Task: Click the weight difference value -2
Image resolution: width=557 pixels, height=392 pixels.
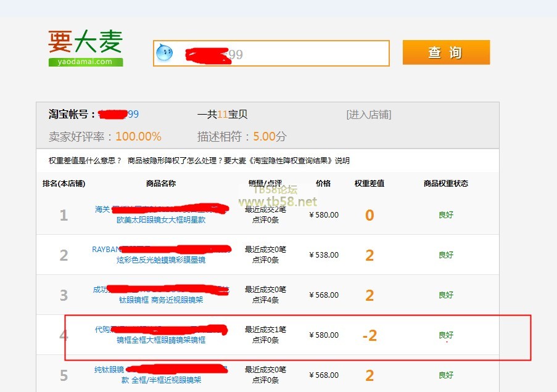Action: (370, 335)
